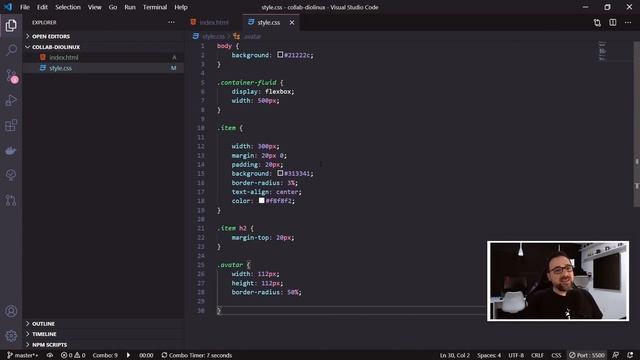Click the Combo: 9 status item

(x=105, y=355)
